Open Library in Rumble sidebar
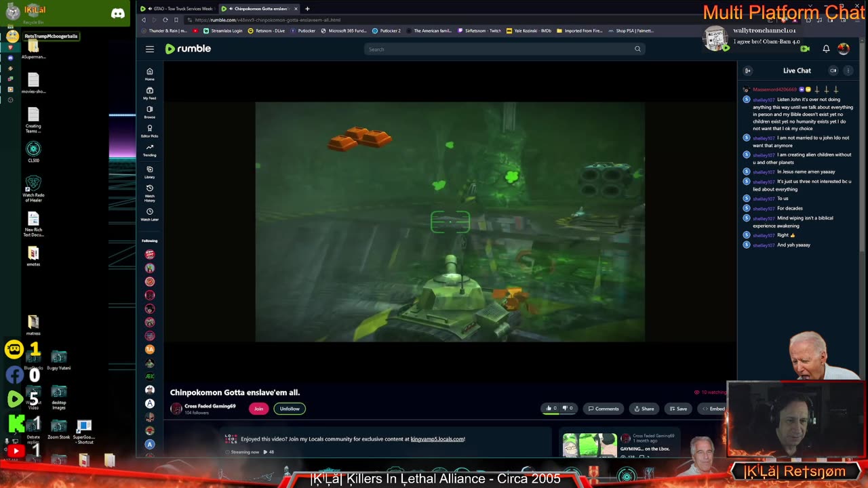 click(x=150, y=171)
